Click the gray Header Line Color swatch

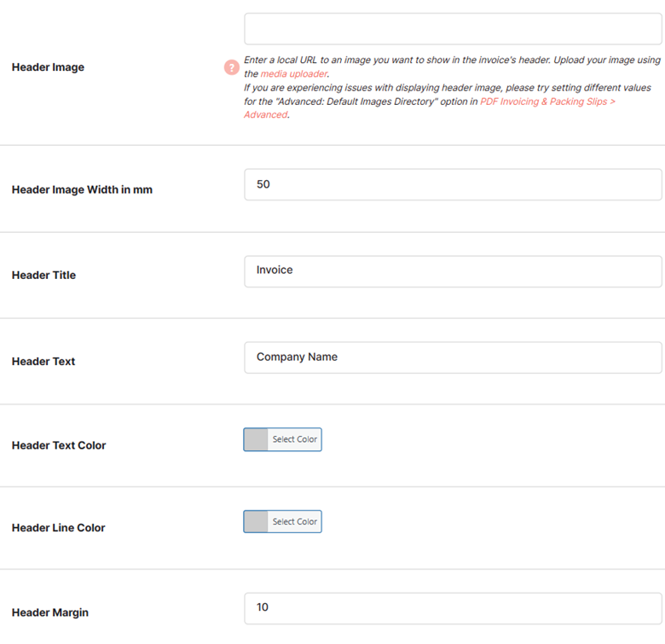[256, 521]
